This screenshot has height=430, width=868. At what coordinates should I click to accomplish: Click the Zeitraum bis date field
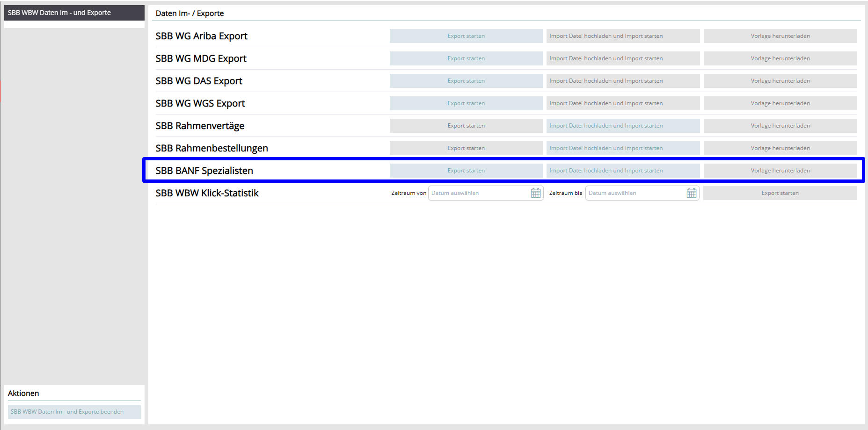tap(635, 193)
